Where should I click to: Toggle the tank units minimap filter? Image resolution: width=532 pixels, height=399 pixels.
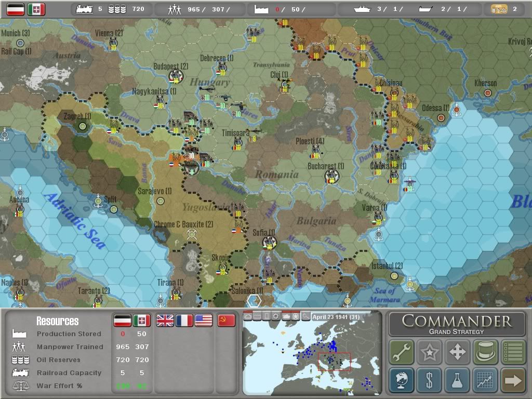pos(286,316)
